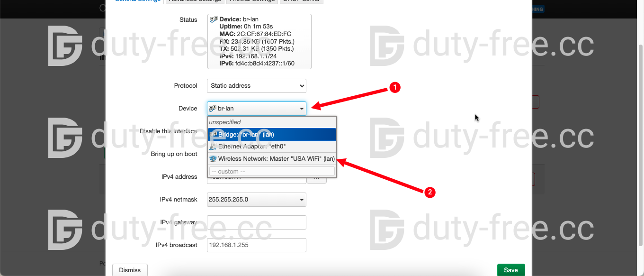The width and height of the screenshot is (644, 276).
Task: Focus the IPv4 gateway text field
Action: (256, 222)
